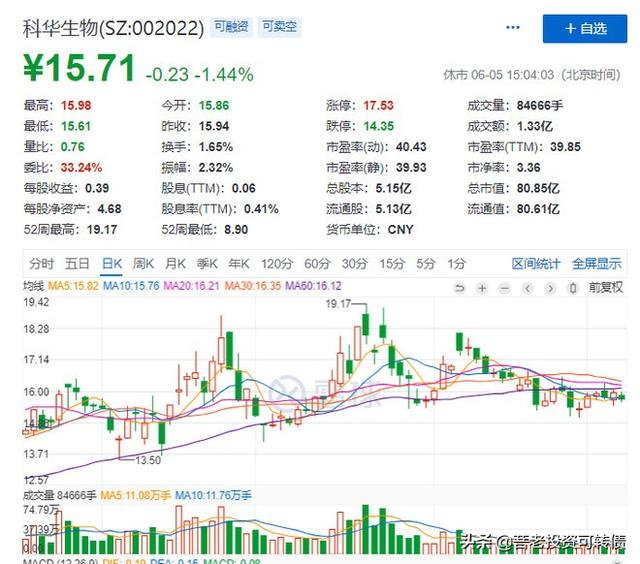
Task: Click the 最低 value 15.61
Action: [76, 126]
